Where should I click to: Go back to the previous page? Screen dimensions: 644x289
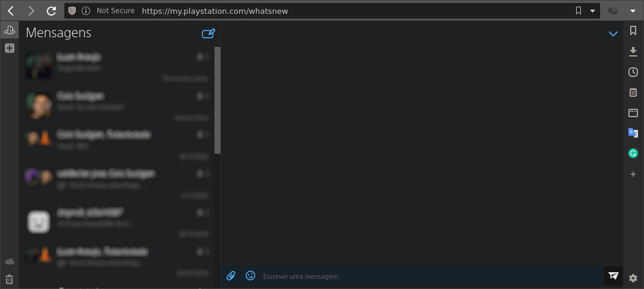[x=11, y=11]
